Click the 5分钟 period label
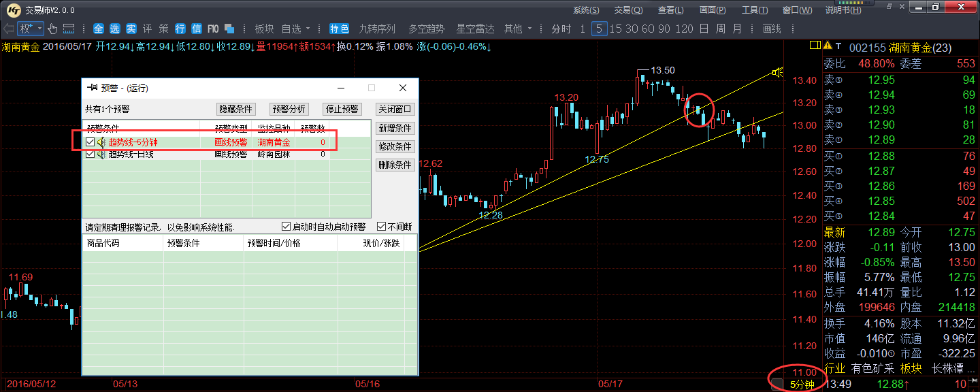The height and width of the screenshot is (392, 980). click(x=802, y=385)
